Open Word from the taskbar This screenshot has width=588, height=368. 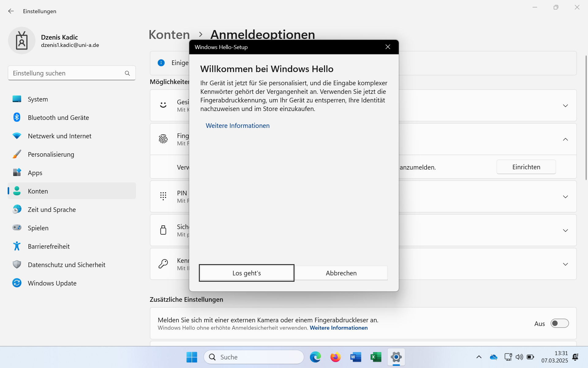pyautogui.click(x=356, y=357)
